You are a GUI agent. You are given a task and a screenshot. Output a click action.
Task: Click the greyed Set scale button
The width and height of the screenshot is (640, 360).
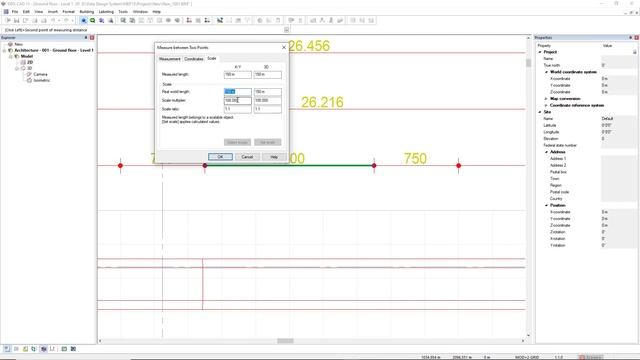pyautogui.click(x=268, y=142)
